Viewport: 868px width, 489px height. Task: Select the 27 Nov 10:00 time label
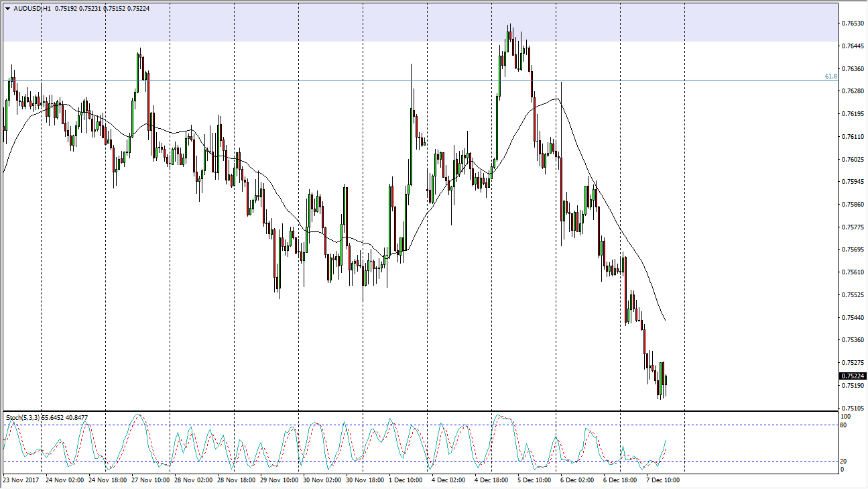tap(149, 480)
